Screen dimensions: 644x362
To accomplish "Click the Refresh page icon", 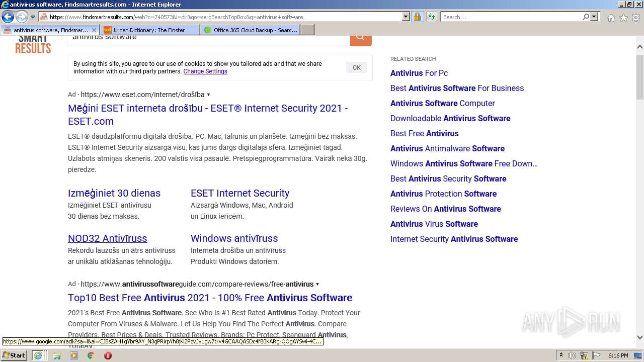I will 431,17.
